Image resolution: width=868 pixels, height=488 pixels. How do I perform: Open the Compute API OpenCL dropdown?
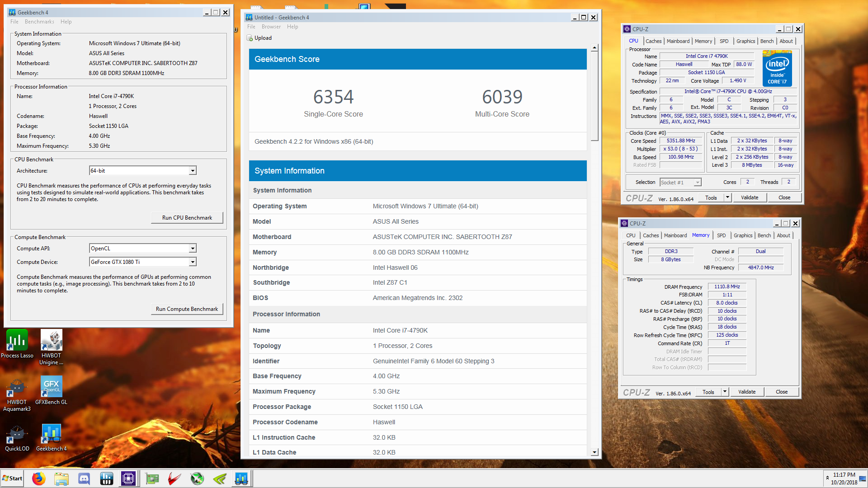(x=193, y=249)
